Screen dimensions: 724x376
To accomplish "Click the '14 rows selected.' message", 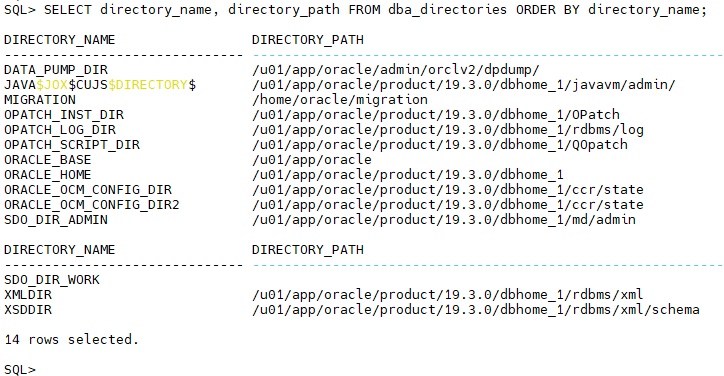I will (72, 340).
